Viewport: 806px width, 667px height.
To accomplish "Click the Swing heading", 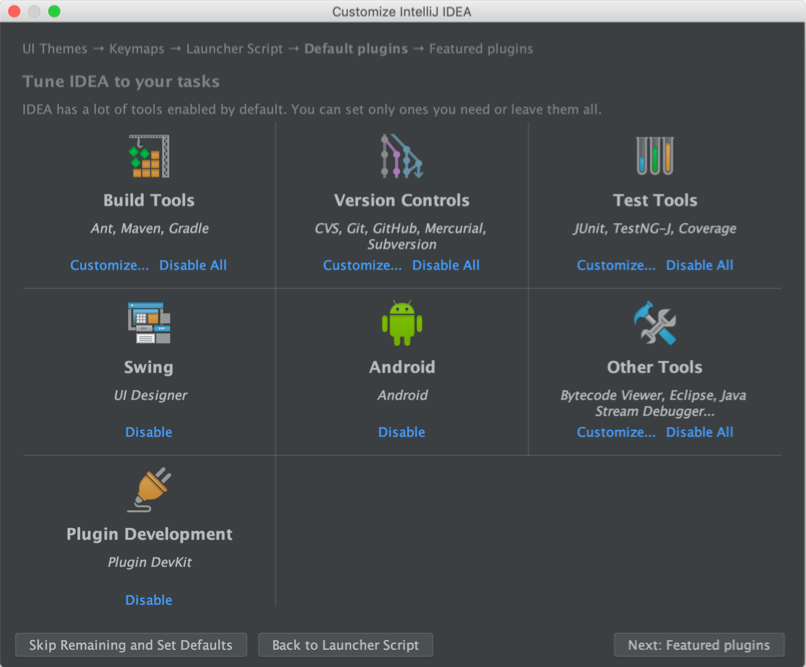I will coord(149,367).
